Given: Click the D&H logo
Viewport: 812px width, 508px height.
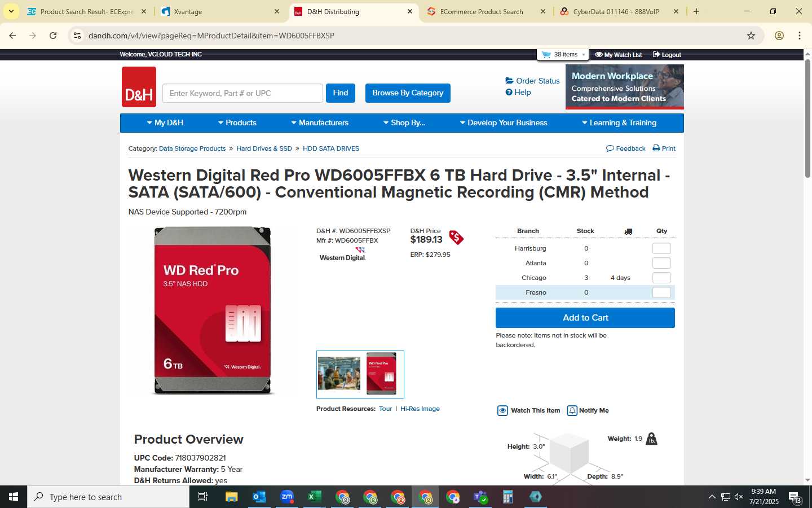Looking at the screenshot, I should coord(139,87).
